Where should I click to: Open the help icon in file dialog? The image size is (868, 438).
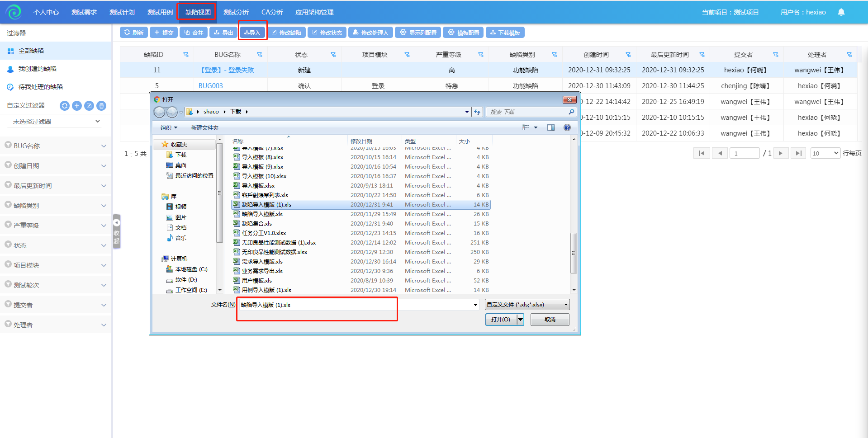coord(567,127)
